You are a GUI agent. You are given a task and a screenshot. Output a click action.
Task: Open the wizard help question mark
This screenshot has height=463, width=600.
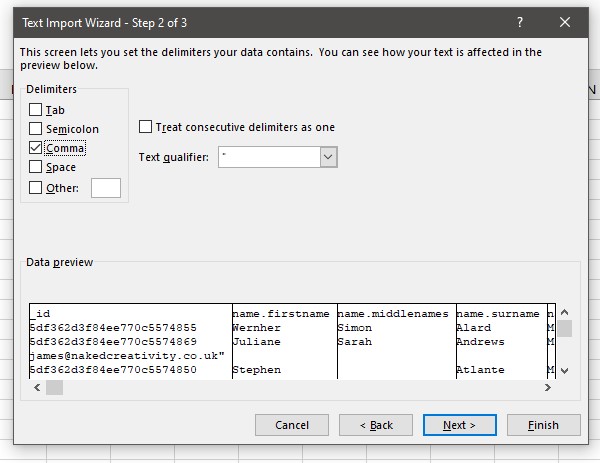(520, 22)
